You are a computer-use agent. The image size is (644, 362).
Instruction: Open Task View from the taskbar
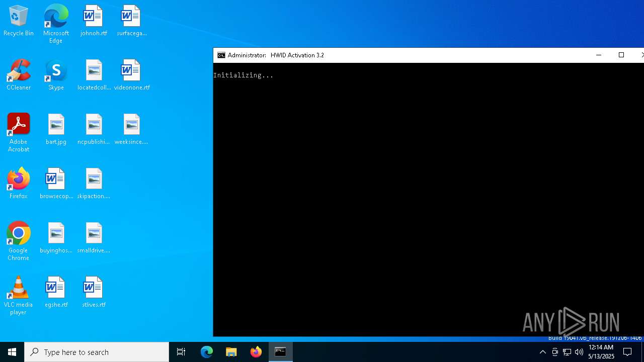click(181, 352)
